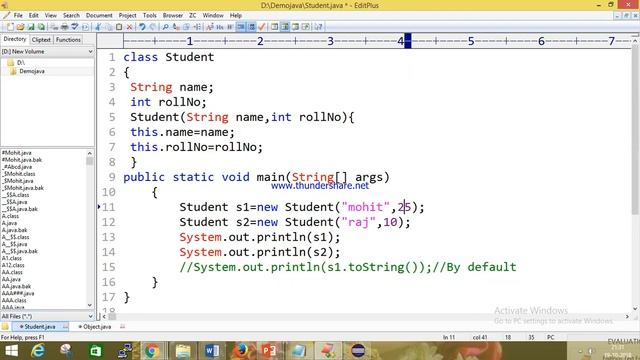Place cursor on line 13 println(s1)
640x360 pixels.
tap(260, 237)
